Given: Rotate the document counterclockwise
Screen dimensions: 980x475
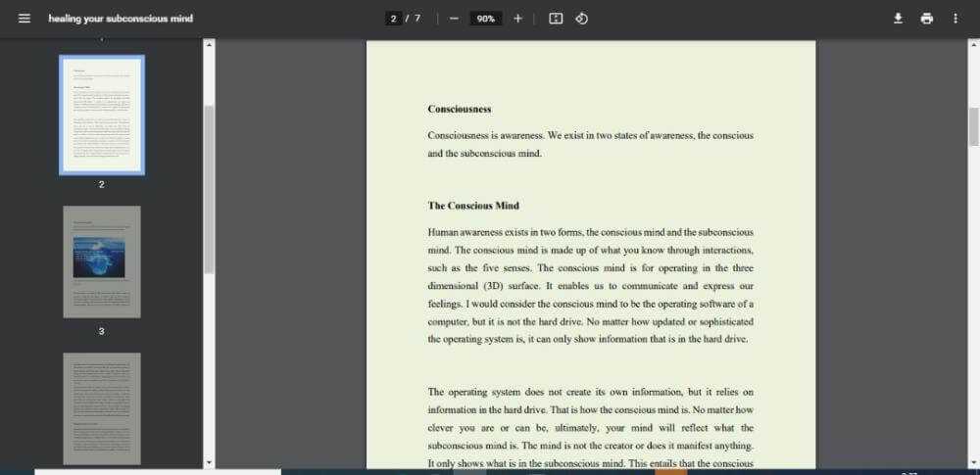Looking at the screenshot, I should [x=582, y=19].
